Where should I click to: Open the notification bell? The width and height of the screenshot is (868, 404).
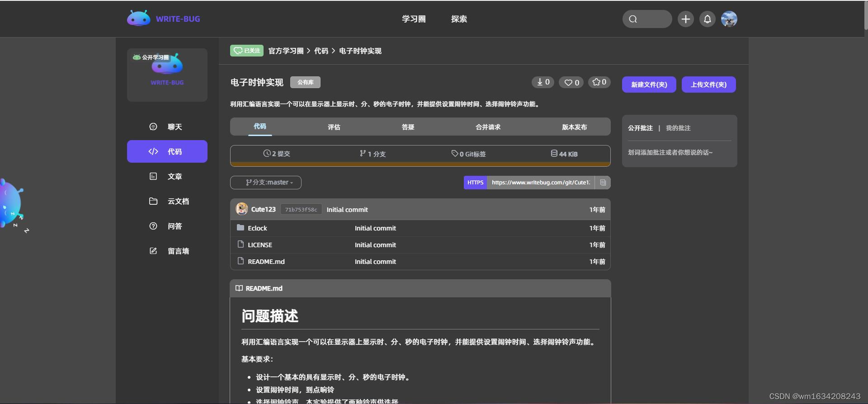click(708, 19)
